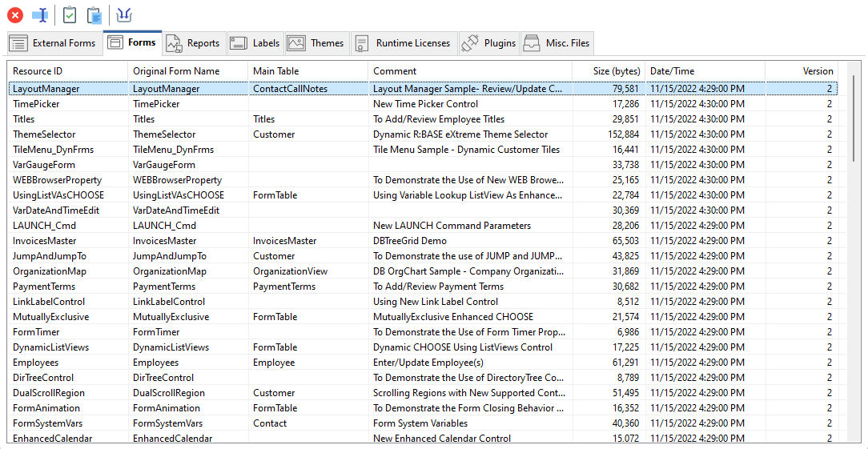Open the Labels tab
The width and height of the screenshot is (868, 449).
(x=255, y=43)
